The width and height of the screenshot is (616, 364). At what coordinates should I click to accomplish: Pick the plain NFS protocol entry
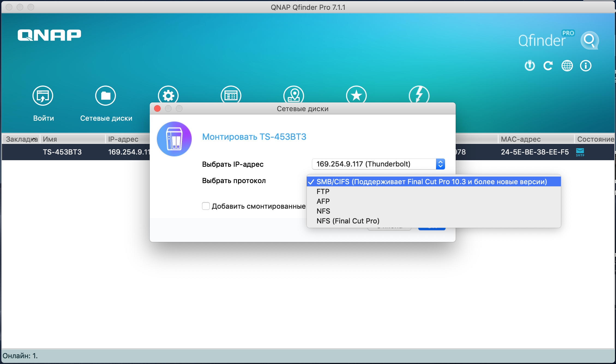[x=323, y=211]
